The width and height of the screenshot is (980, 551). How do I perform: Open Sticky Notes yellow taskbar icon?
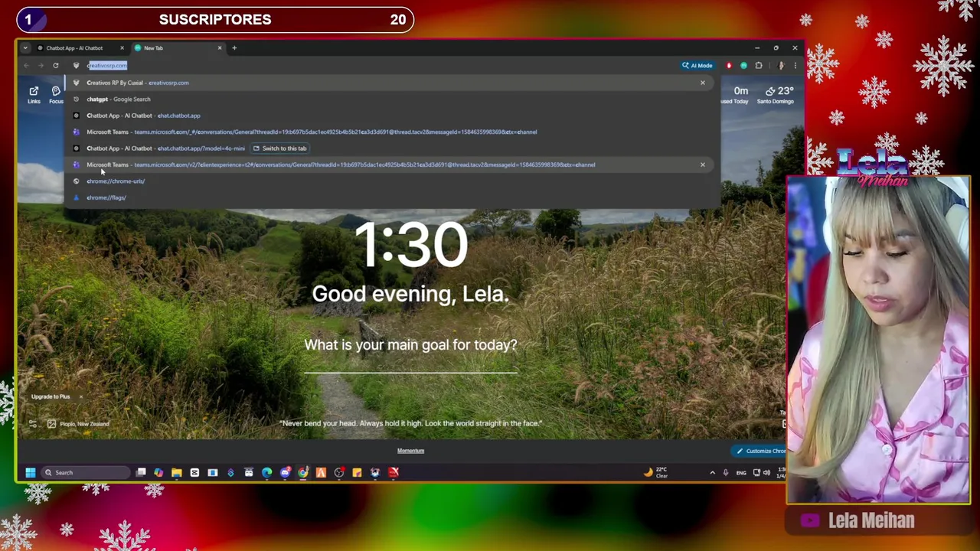357,473
